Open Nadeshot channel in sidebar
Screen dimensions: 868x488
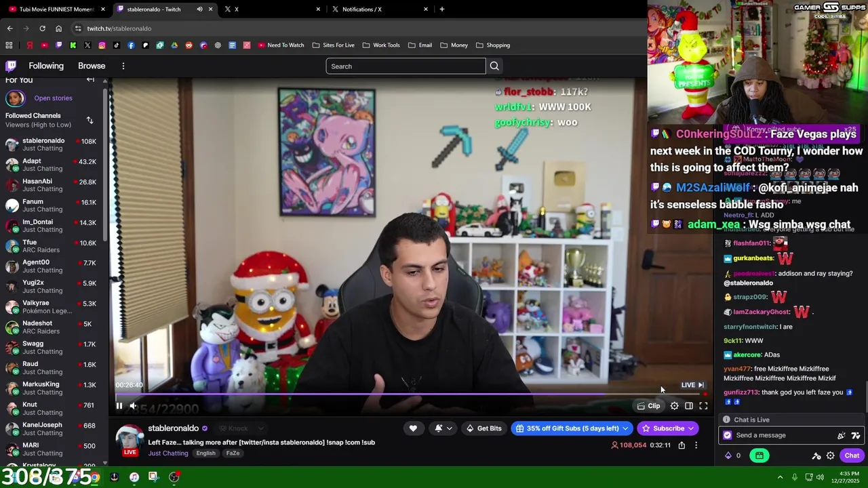tap(53, 327)
